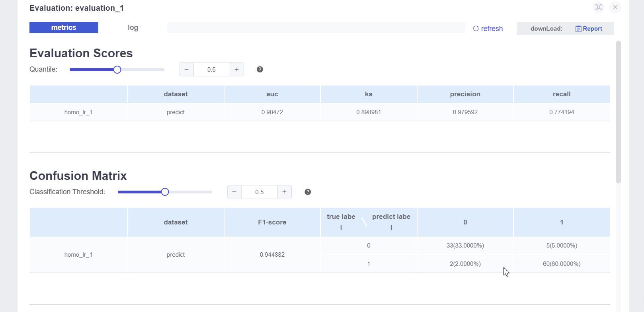Close the evaluation_1 dialog
The height and width of the screenshot is (312, 644).
[615, 7]
